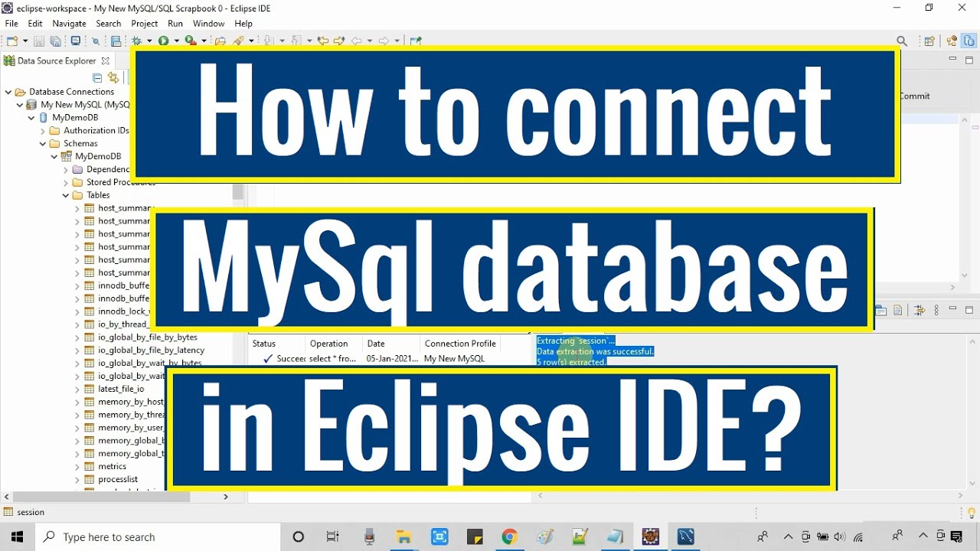
Task: Toggle Link with Editor in Data Source Explorer
Action: point(113,77)
